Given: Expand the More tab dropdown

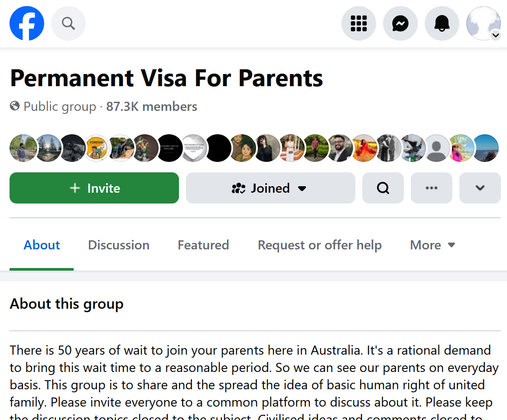Looking at the screenshot, I should click(x=432, y=245).
